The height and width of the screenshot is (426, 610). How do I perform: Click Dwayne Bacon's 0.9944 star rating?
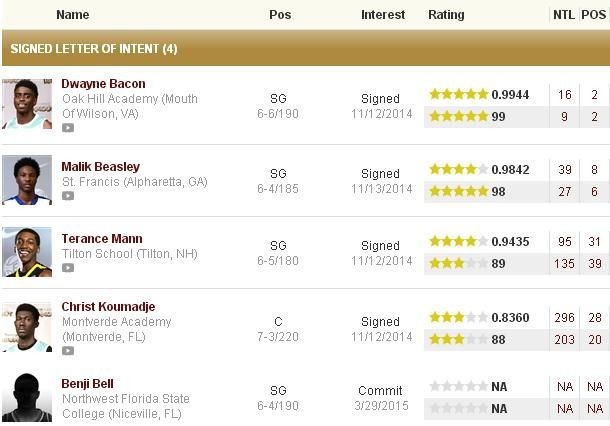pyautogui.click(x=479, y=95)
